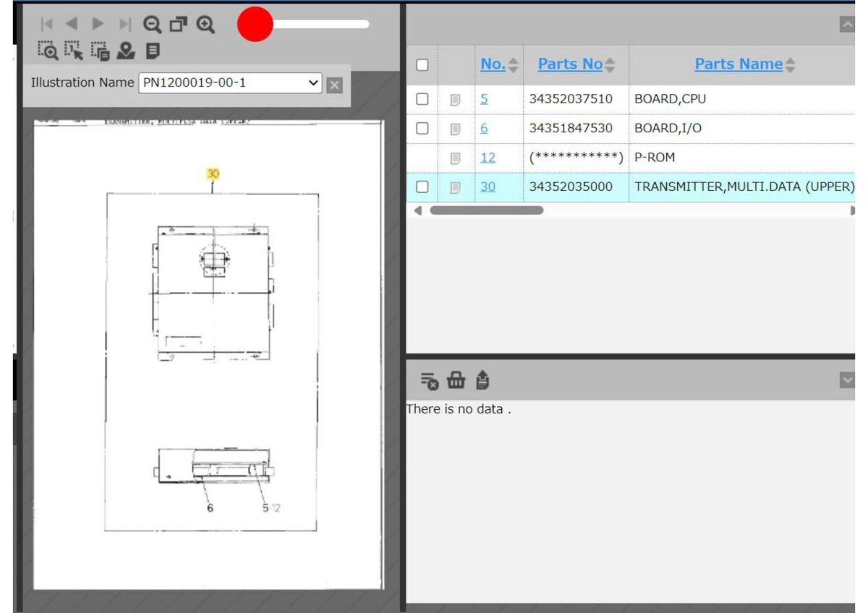Open item number 5 link

click(484, 100)
